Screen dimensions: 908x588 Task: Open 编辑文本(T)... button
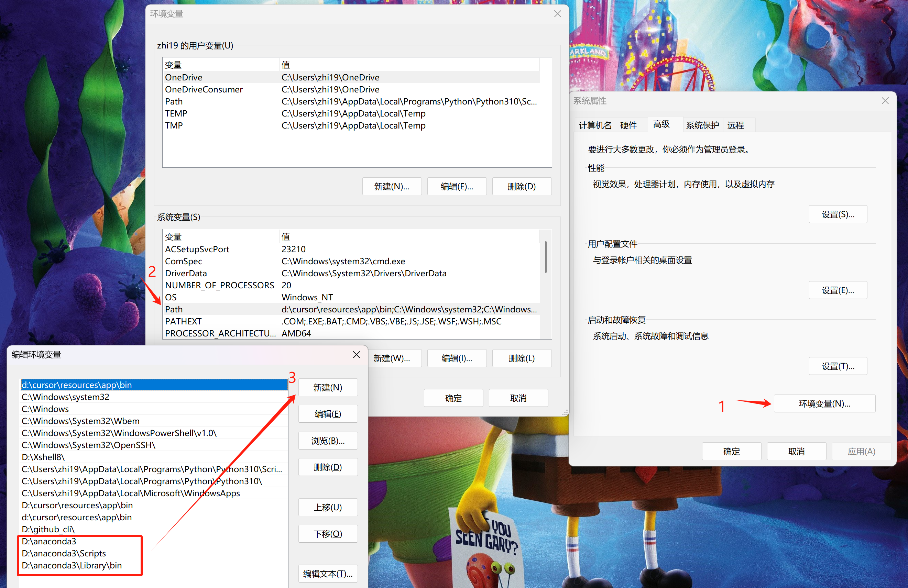(328, 574)
